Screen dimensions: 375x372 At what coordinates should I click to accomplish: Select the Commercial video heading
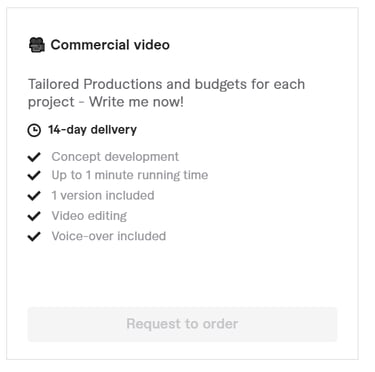pyautogui.click(x=110, y=45)
